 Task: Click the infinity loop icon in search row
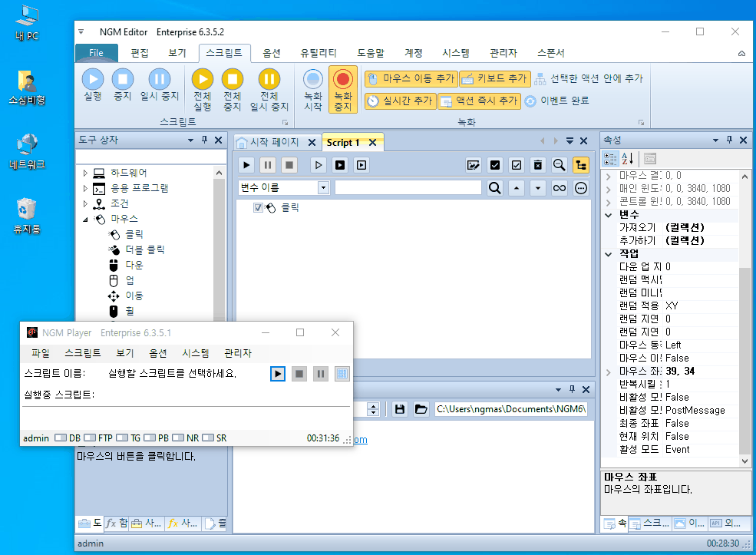(560, 187)
